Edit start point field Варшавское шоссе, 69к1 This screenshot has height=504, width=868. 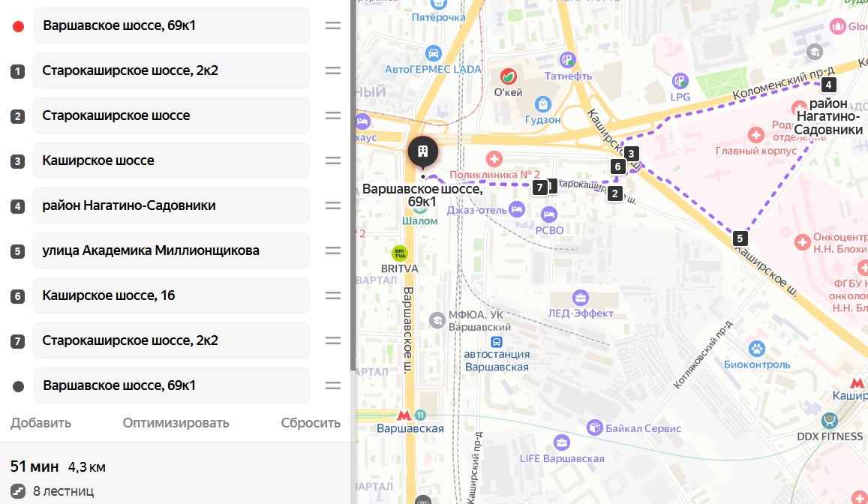coord(172,25)
